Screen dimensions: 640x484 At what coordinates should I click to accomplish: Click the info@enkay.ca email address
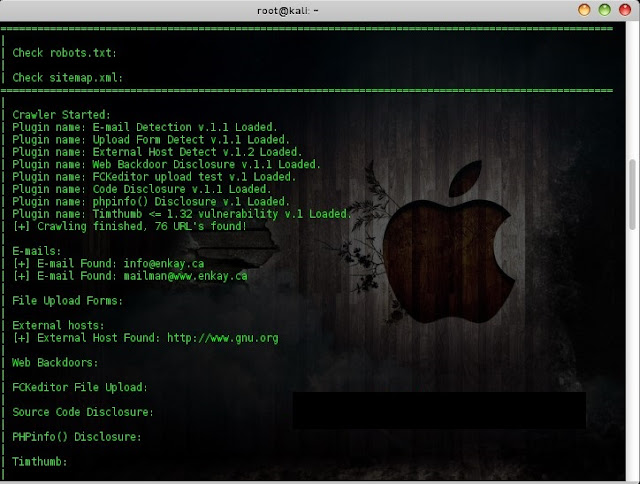pos(164,264)
